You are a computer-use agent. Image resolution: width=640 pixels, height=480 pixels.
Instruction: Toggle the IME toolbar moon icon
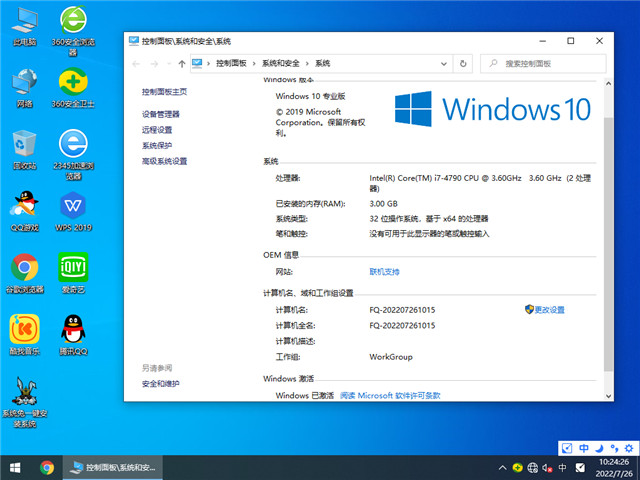[599, 448]
